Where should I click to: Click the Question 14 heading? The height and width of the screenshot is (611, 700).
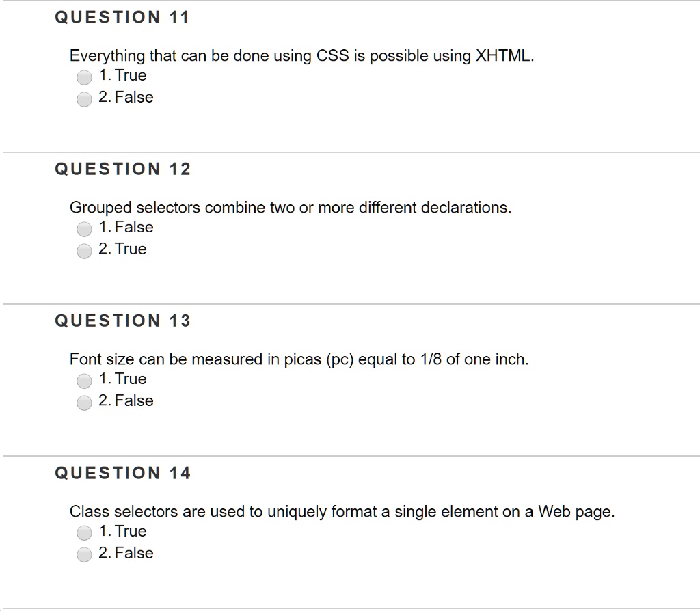(x=123, y=473)
